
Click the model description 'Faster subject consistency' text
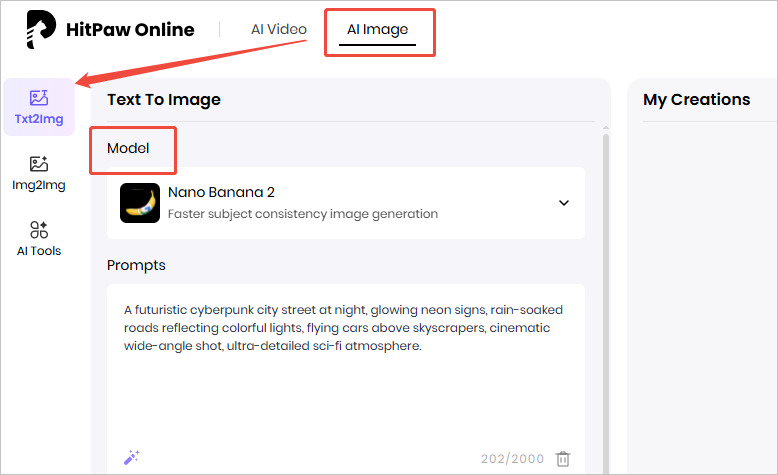pos(302,213)
